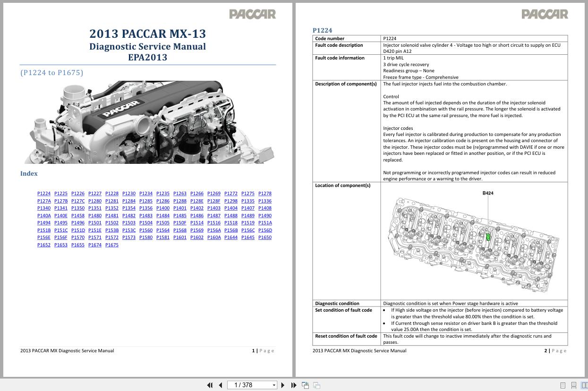Image resolution: width=588 pixels, height=391 pixels.
Task: Click the 'Index' heading
Action: click(29, 174)
